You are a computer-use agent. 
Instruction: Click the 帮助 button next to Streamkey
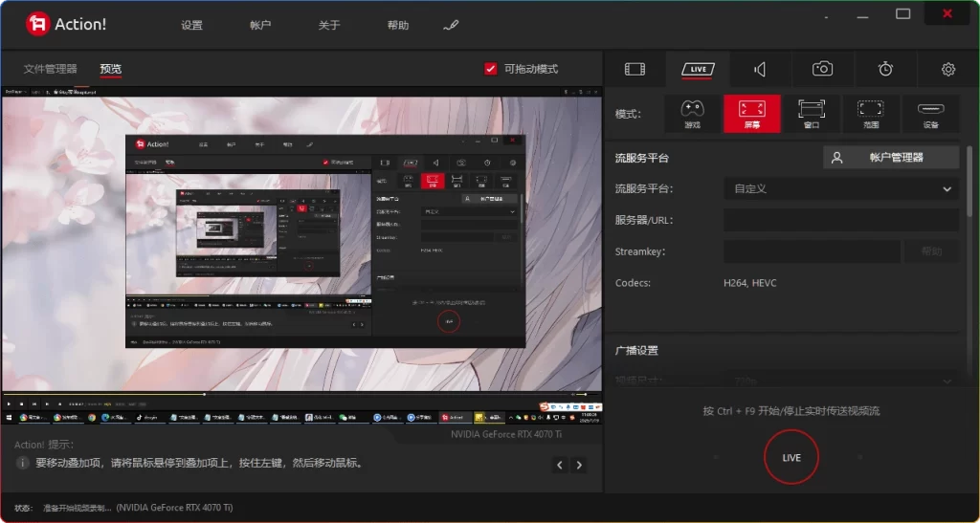931,251
